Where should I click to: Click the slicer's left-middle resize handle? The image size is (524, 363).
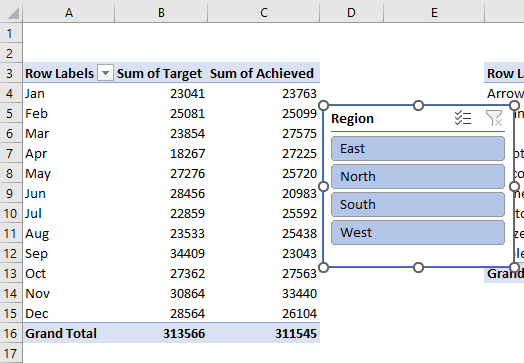coord(323,186)
